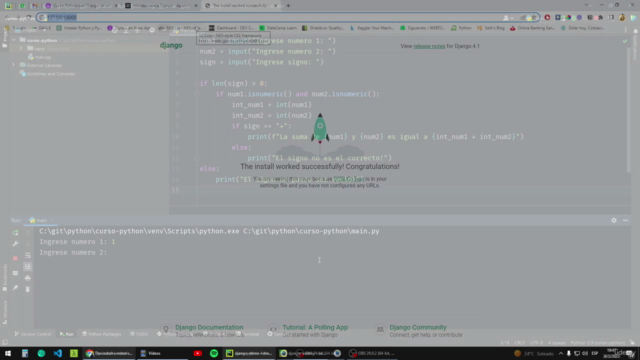Open calculator icon in taskbar
The width and height of the screenshot is (640, 360).
[25, 353]
